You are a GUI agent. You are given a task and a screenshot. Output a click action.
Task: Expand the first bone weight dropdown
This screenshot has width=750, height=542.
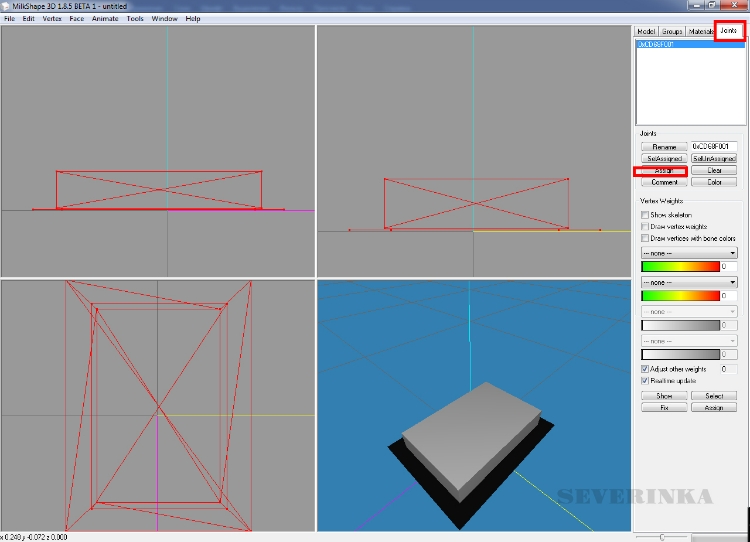click(688, 254)
